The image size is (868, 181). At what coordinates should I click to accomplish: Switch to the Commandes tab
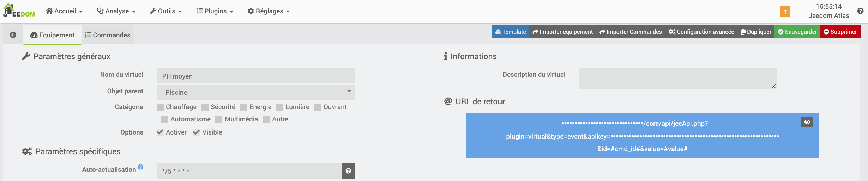click(x=108, y=35)
